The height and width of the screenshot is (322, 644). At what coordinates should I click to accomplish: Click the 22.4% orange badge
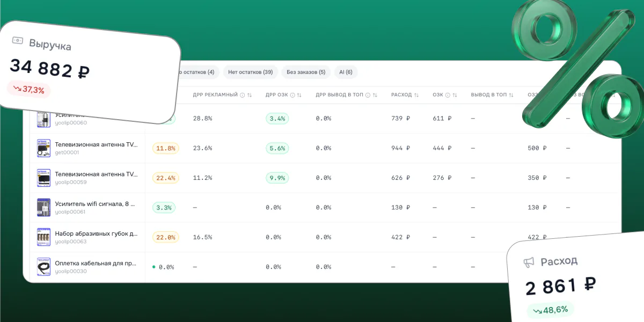[x=166, y=178]
